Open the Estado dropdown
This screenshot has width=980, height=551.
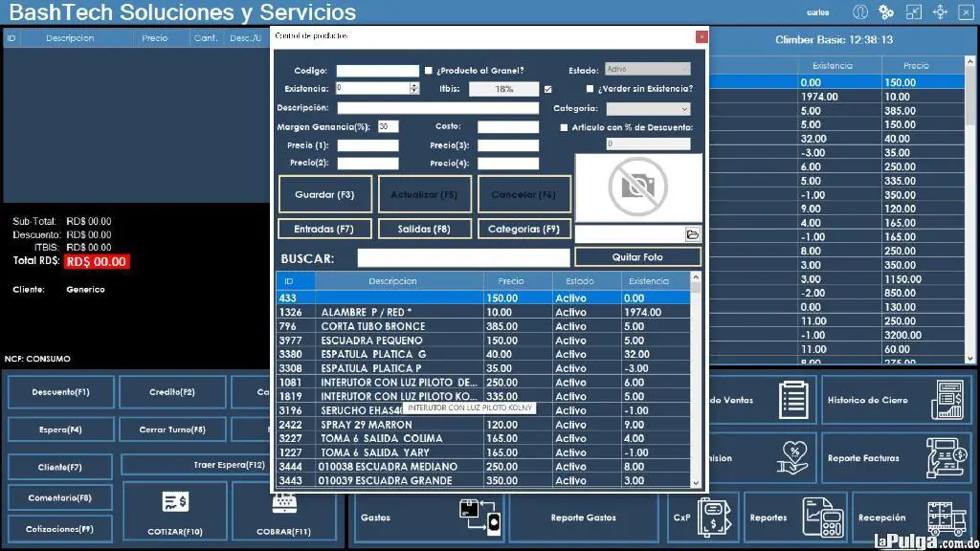648,69
